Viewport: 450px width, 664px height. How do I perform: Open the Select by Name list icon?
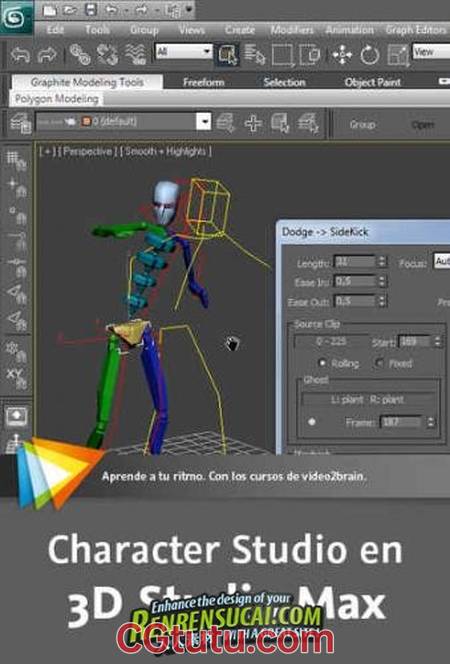tap(254, 55)
